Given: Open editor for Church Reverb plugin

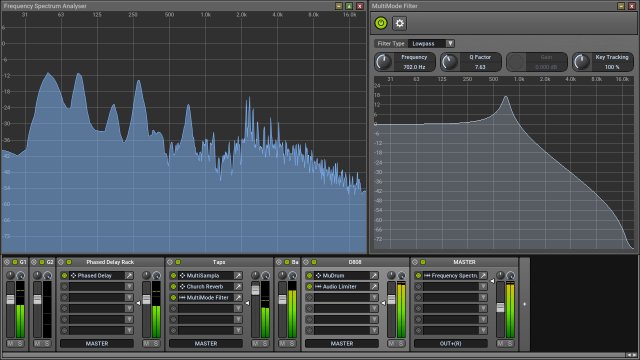Looking at the screenshot, I should (x=238, y=287).
